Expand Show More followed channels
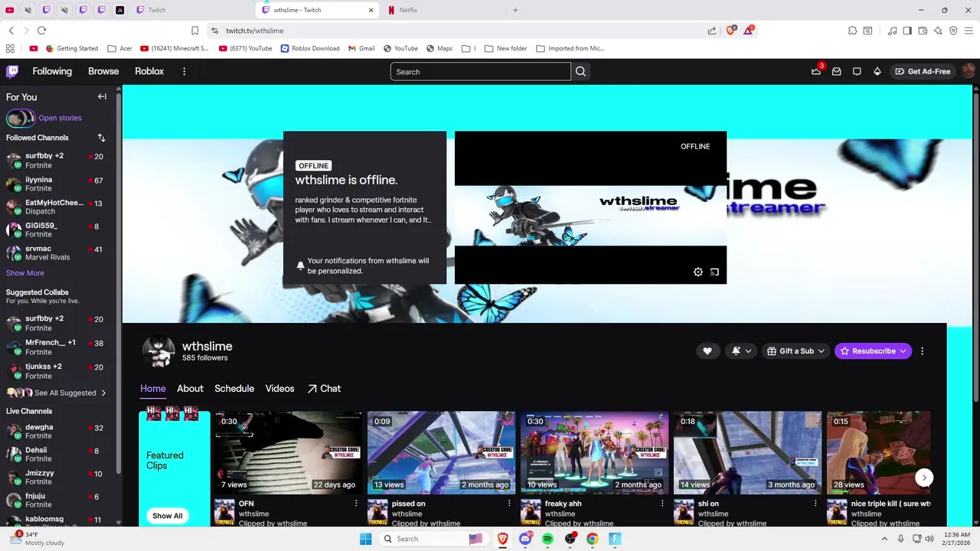980x551 pixels. [25, 273]
